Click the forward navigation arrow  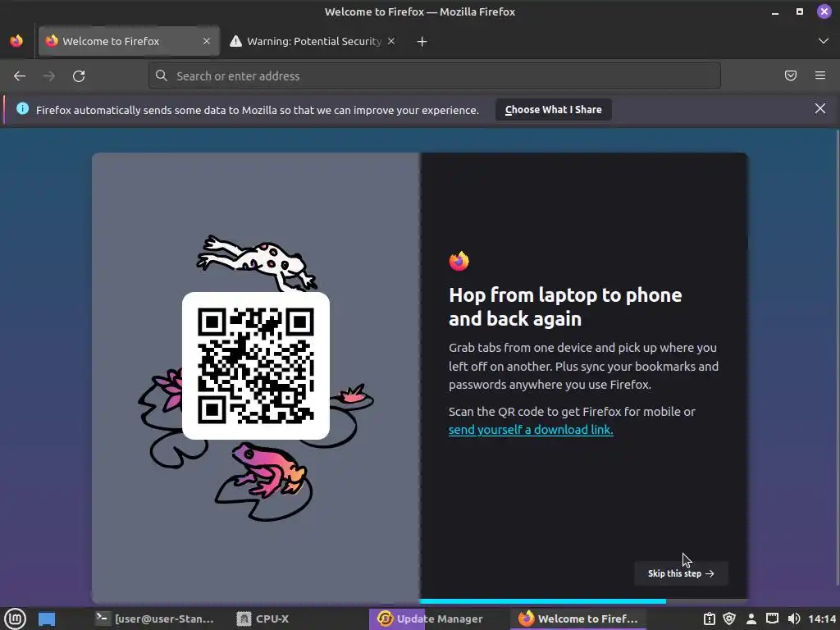click(49, 76)
